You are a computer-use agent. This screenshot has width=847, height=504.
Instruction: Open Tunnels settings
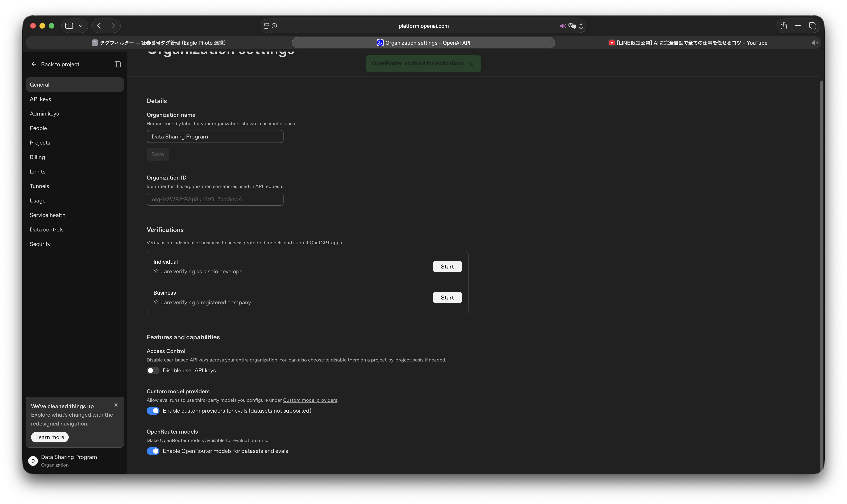pyautogui.click(x=75, y=186)
